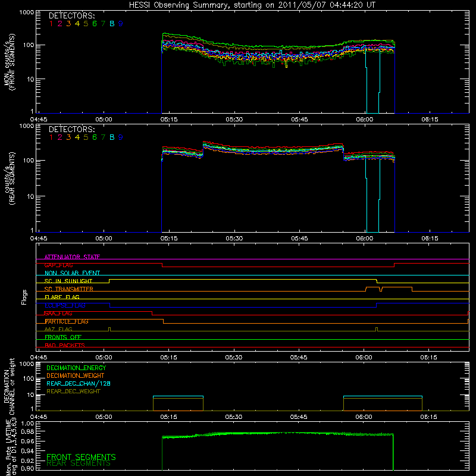Pick detector 2 legend in rear segments plot
476x476 pixels.
[60, 137]
